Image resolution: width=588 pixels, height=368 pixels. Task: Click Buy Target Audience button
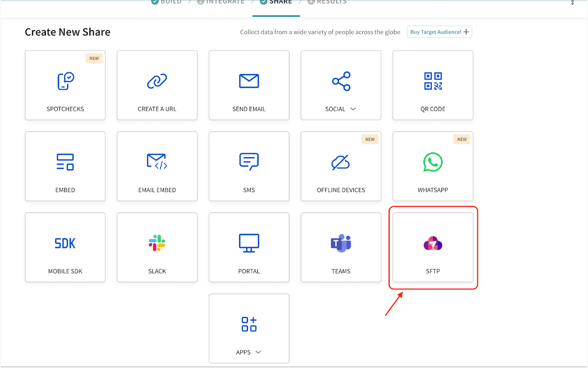(439, 32)
